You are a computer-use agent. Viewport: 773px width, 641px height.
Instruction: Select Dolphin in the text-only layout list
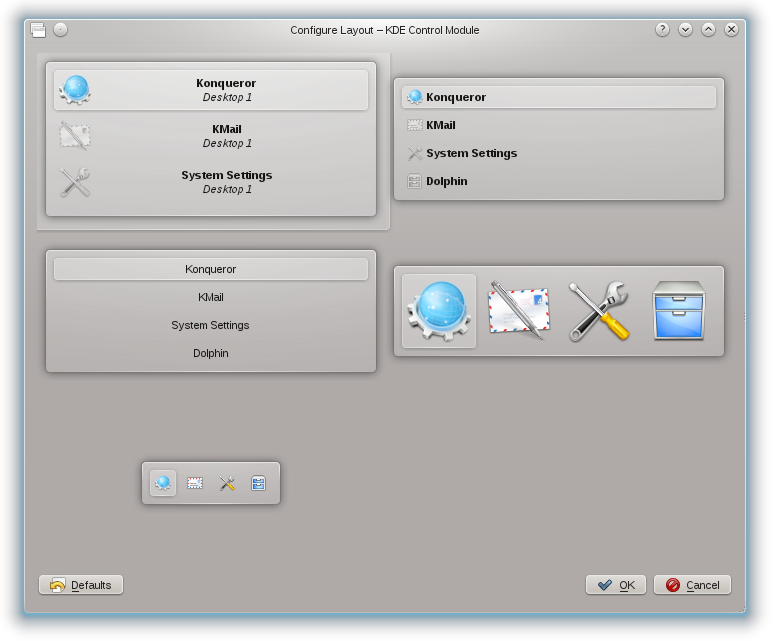point(211,354)
